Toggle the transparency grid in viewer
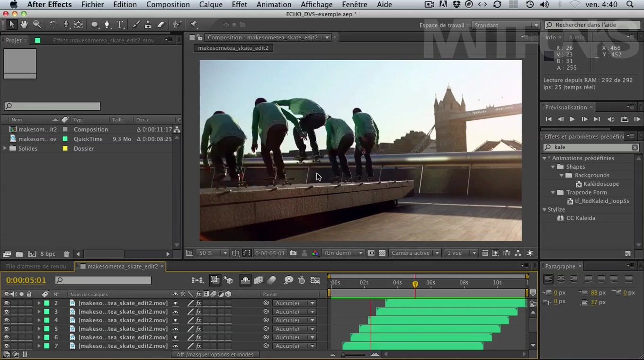The width and height of the screenshot is (644, 360). (x=382, y=253)
